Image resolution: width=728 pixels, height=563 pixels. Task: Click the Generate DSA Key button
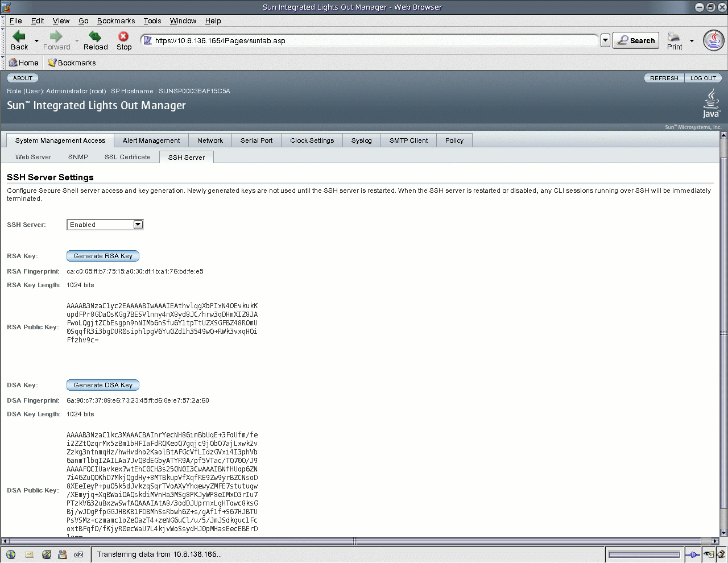tap(103, 385)
